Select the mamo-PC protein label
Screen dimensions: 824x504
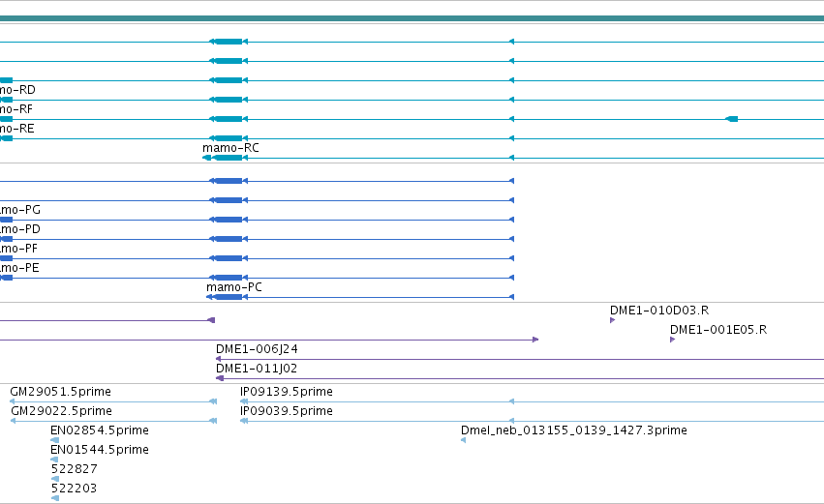234,287
